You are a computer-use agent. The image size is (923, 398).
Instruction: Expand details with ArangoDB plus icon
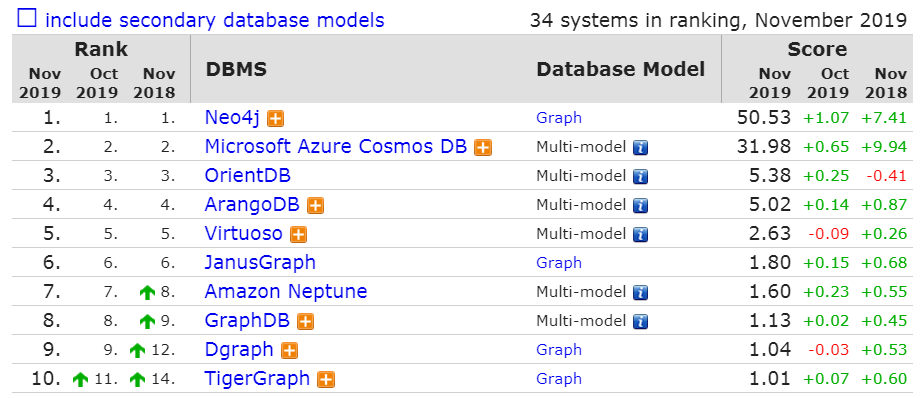316,205
